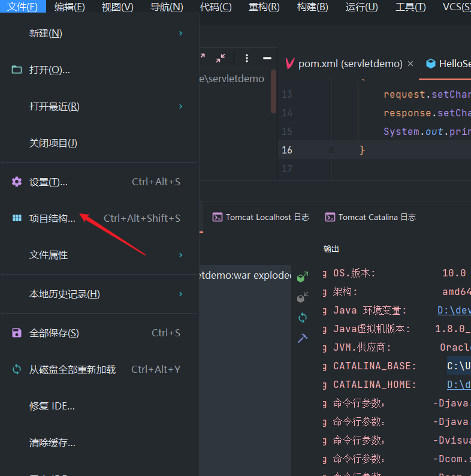
Task: Click the e\servletdemo path text
Action: 231,79
